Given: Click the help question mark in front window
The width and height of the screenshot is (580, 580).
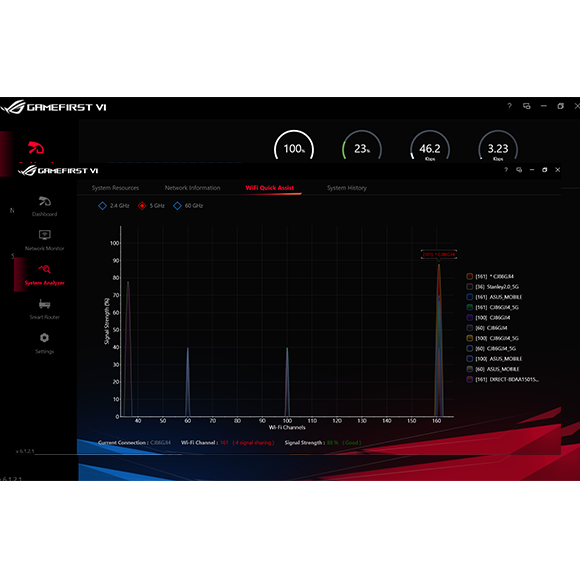Looking at the screenshot, I should click(506, 170).
